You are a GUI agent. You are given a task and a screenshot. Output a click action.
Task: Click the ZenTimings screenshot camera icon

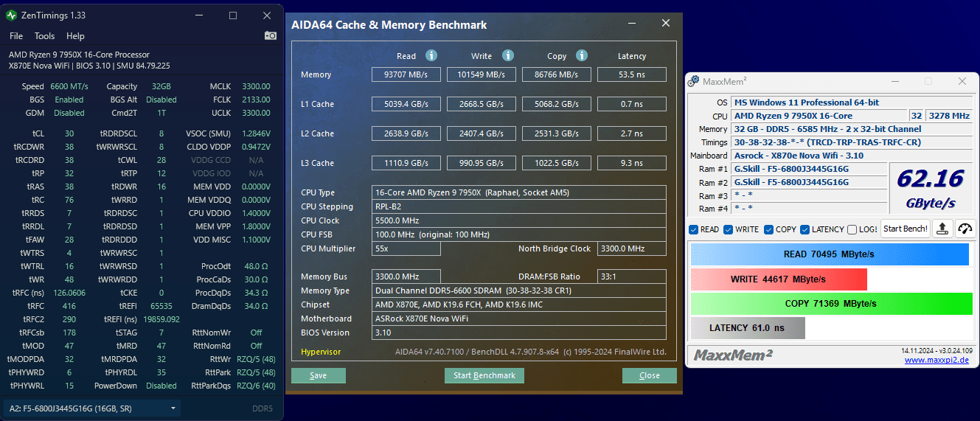pos(271,35)
